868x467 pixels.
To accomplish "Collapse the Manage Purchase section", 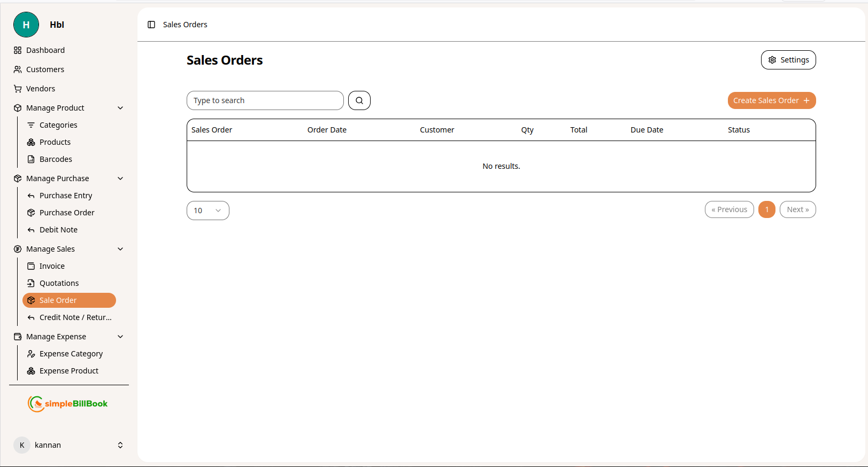I will click(120, 178).
